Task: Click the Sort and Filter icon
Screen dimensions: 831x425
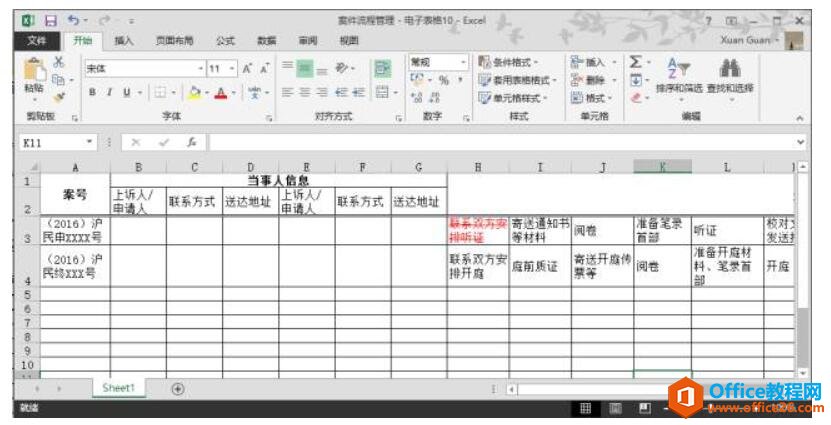Action: (678, 68)
